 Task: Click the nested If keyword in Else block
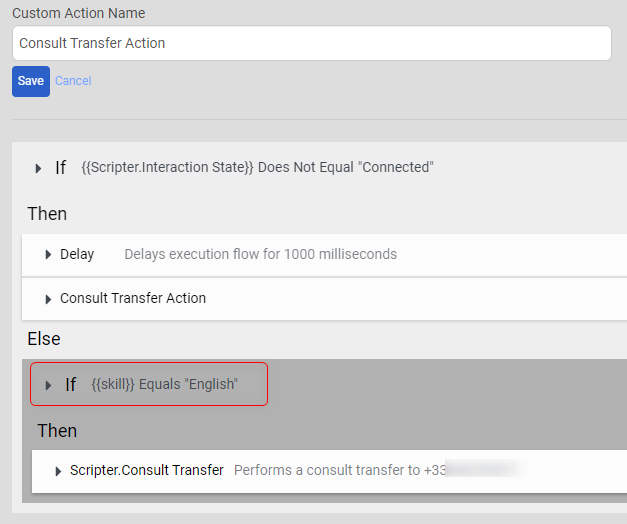coord(71,385)
